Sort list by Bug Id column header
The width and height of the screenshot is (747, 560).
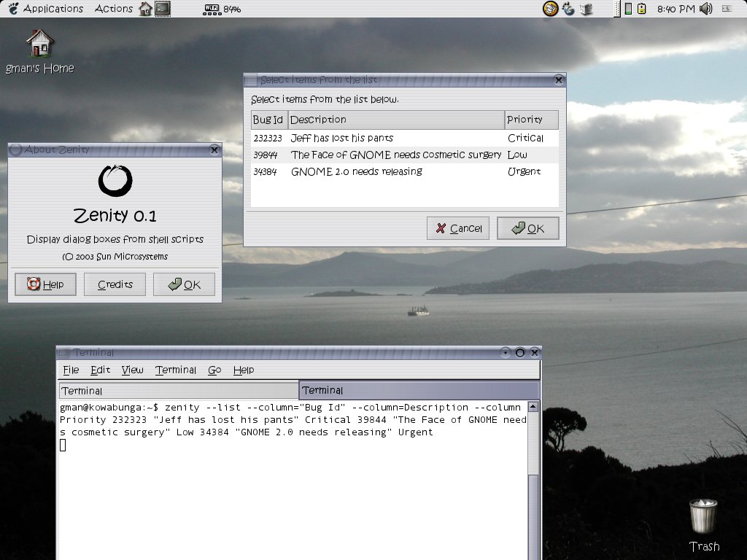[x=269, y=120]
